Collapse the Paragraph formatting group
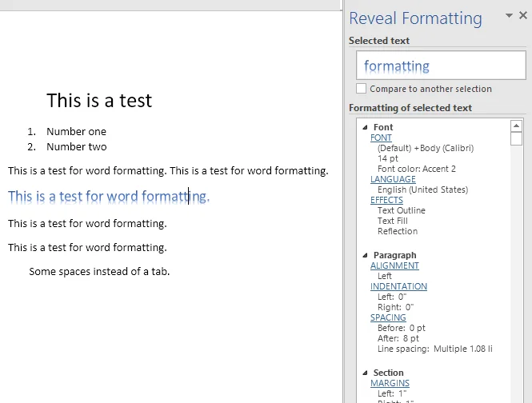The height and width of the screenshot is (403, 532). coord(366,255)
